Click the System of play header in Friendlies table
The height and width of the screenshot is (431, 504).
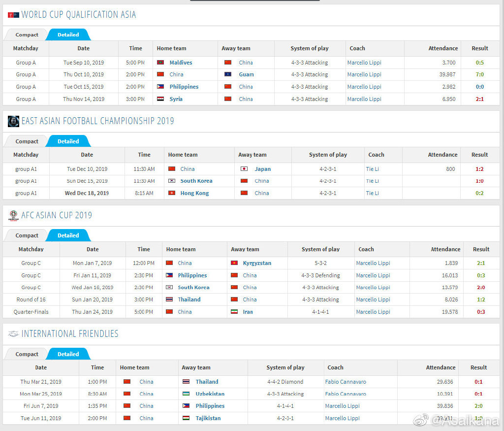(285, 367)
